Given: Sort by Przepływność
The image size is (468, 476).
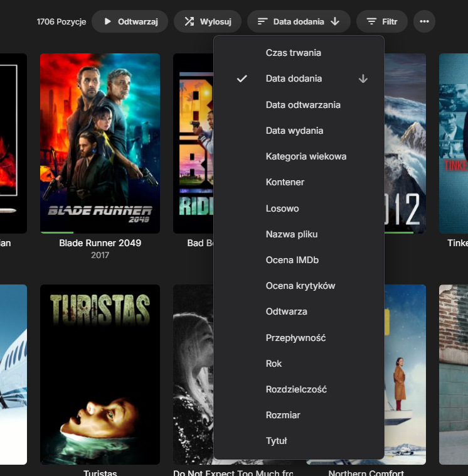Looking at the screenshot, I should coord(299,338).
